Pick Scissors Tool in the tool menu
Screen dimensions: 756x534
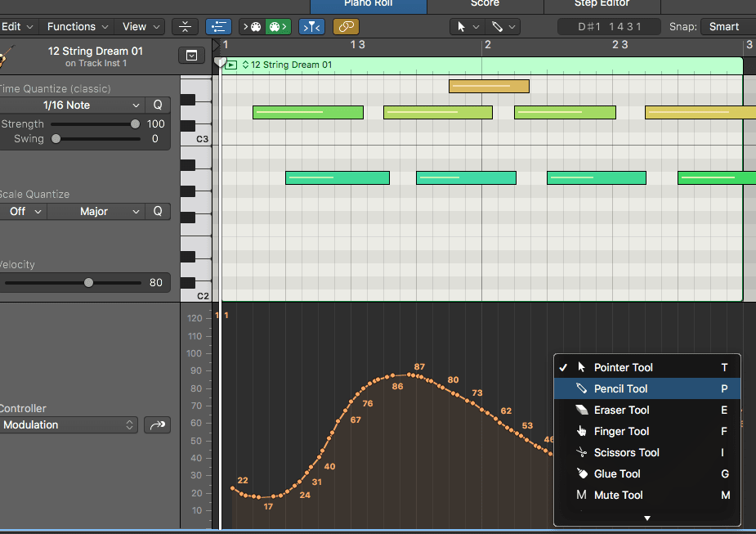(x=647, y=452)
